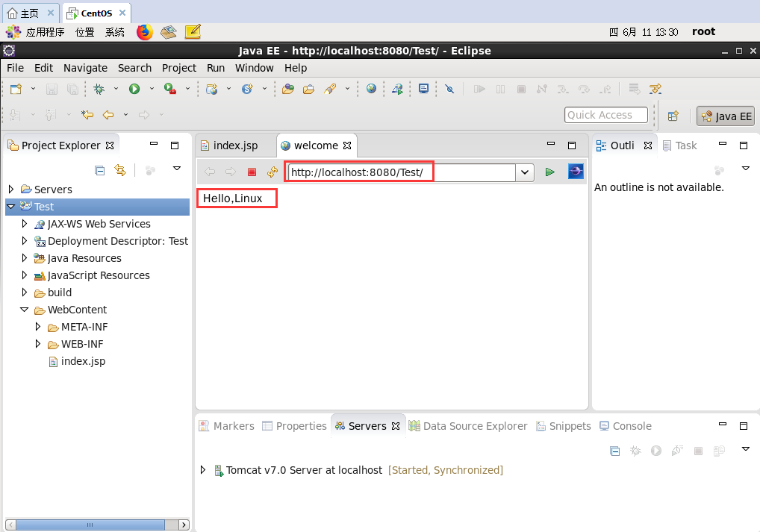Click the Debug bug icon in toolbar
760x532 pixels.
pos(99,89)
